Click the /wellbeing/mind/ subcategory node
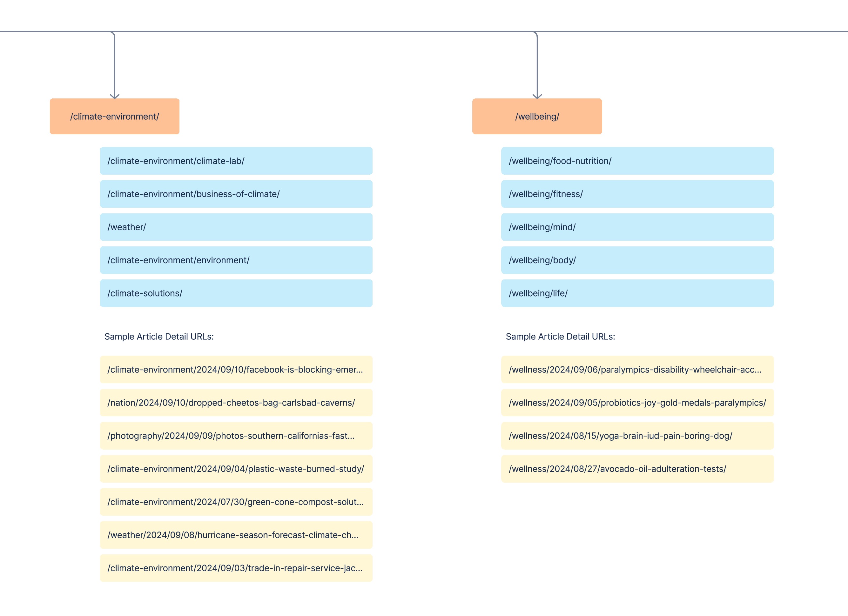 click(637, 227)
